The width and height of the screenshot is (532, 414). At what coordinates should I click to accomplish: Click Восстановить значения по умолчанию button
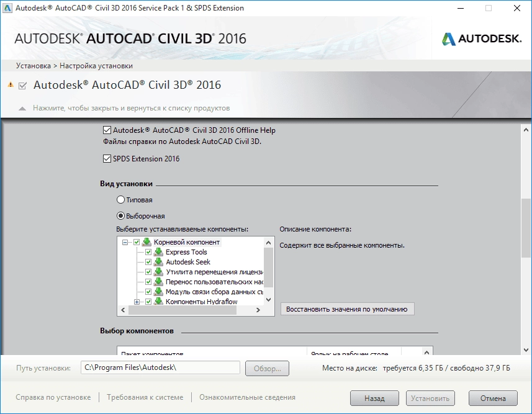click(347, 309)
